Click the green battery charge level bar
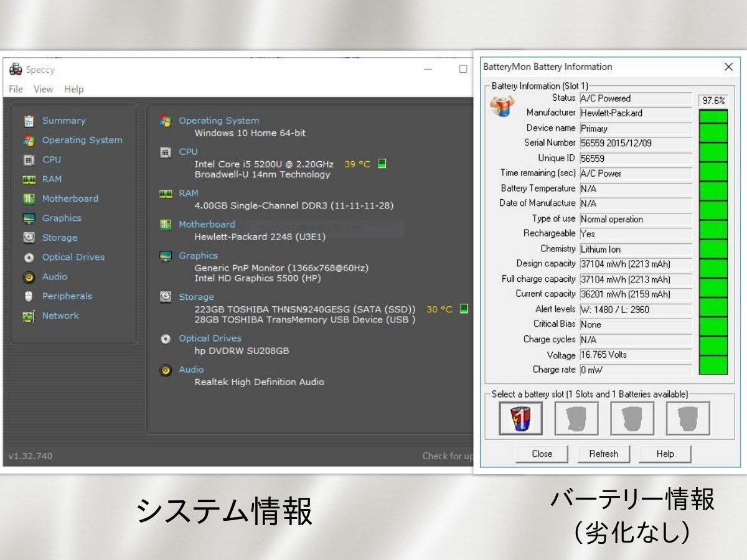 (713, 242)
